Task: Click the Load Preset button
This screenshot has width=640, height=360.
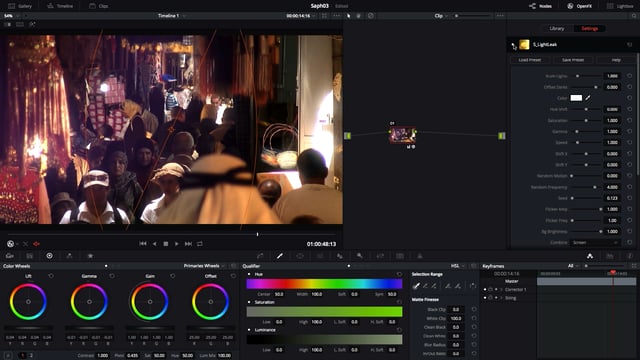Action: pyautogui.click(x=530, y=60)
